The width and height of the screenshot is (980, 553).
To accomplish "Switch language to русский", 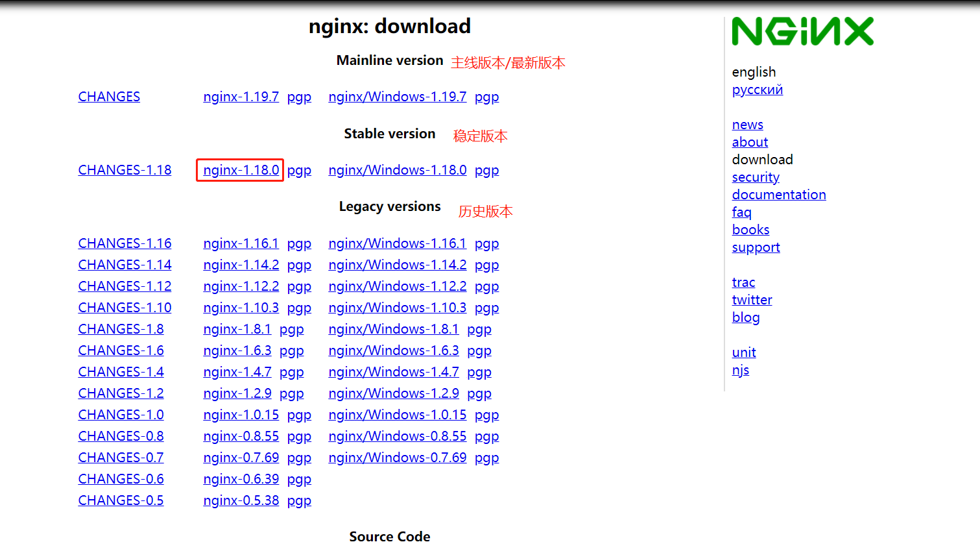I will [x=758, y=90].
